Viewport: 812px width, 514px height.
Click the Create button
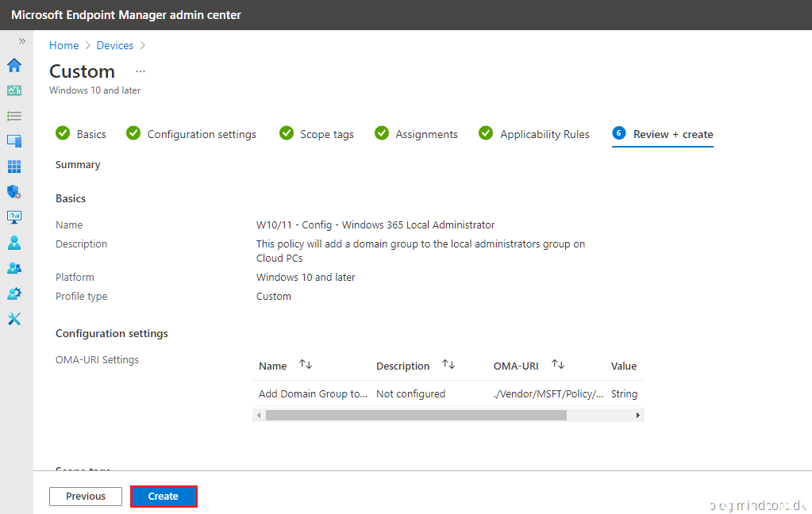[164, 495]
